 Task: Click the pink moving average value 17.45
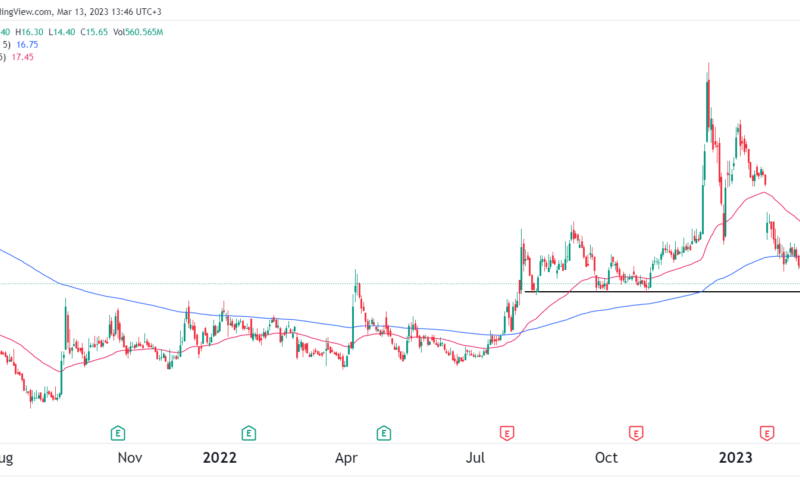click(22, 57)
